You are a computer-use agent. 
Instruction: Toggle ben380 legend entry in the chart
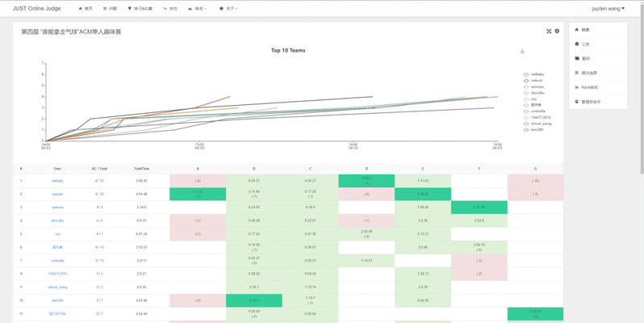537,129
